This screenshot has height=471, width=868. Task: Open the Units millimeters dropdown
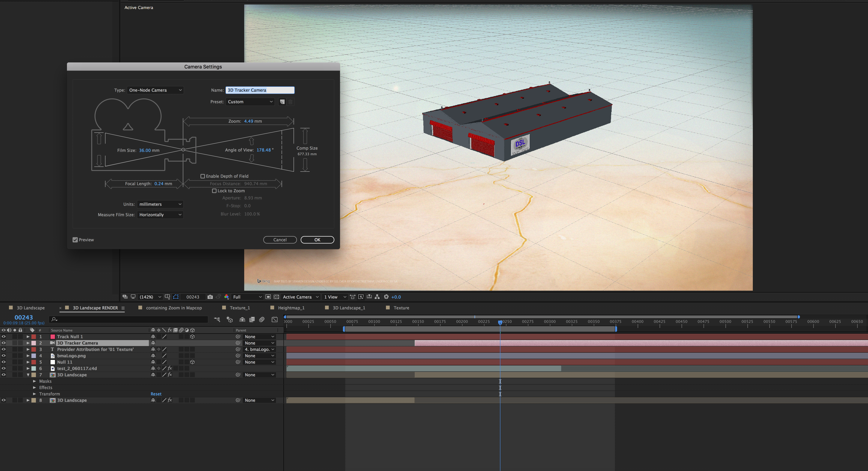click(160, 204)
